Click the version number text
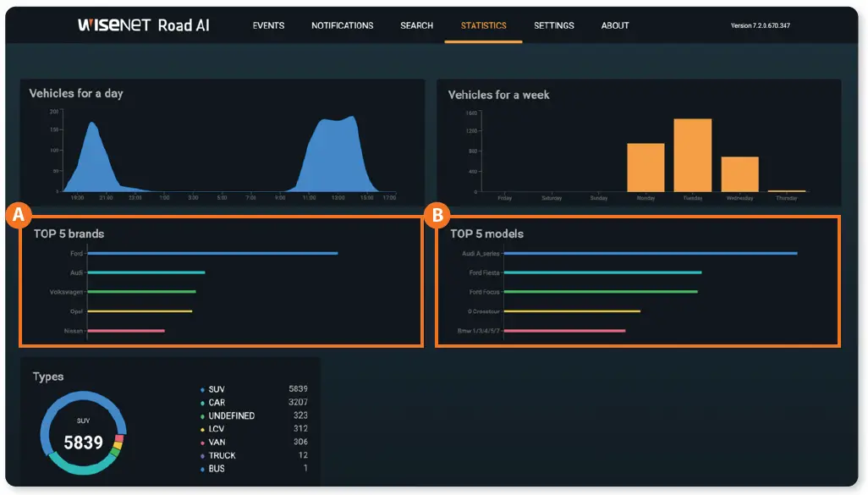Image resolution: width=868 pixels, height=495 pixels. [x=760, y=25]
